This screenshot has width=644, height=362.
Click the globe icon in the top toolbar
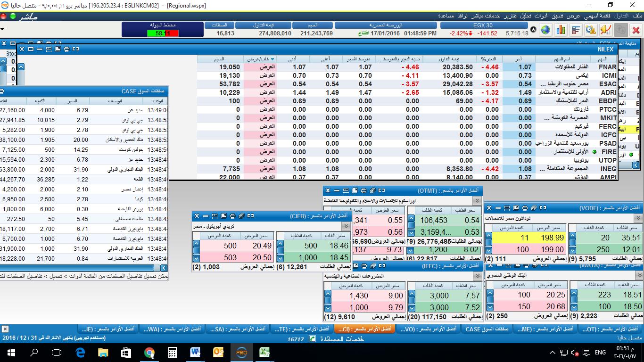coord(545,30)
